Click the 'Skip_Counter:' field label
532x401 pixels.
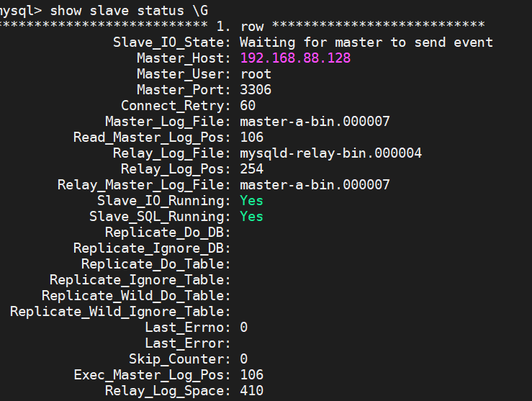point(180,359)
